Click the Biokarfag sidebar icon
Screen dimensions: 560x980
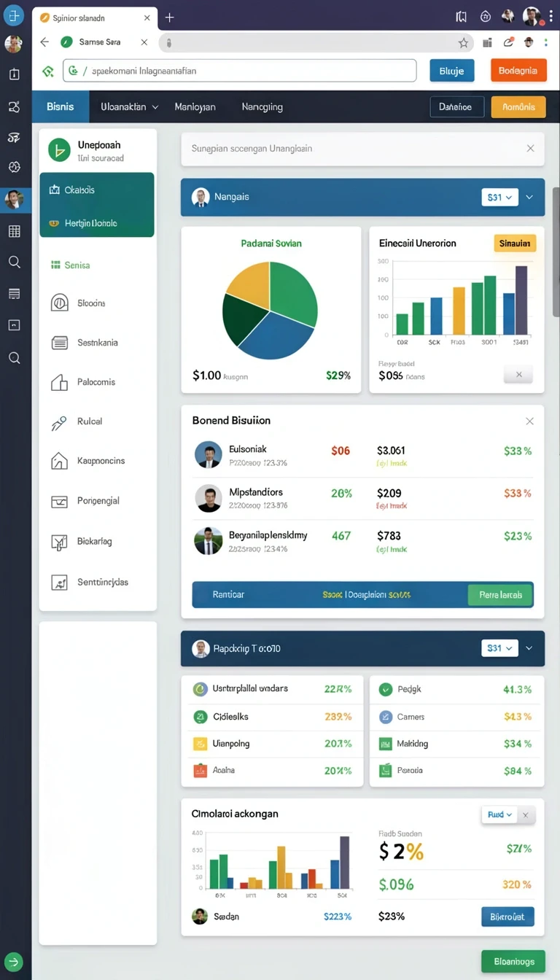[x=59, y=542]
